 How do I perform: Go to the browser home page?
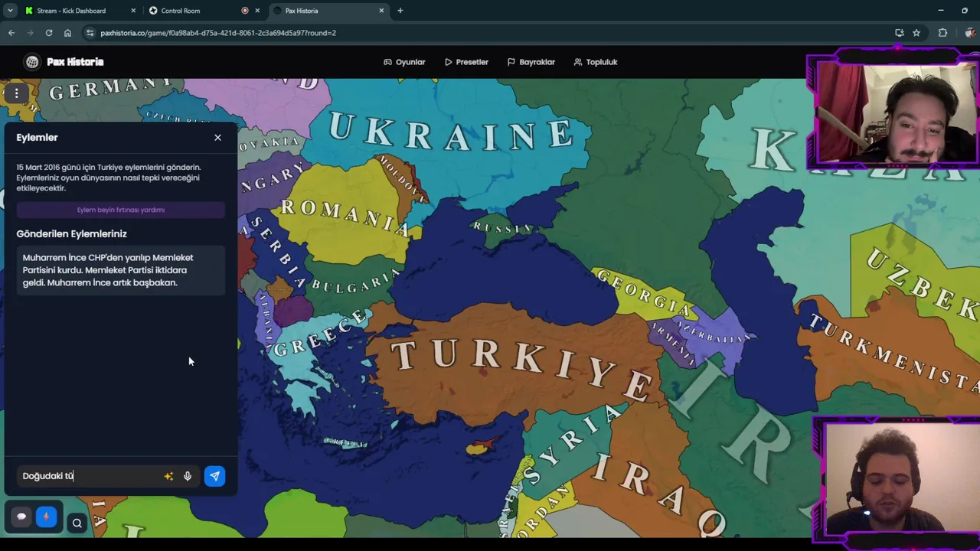point(67,33)
